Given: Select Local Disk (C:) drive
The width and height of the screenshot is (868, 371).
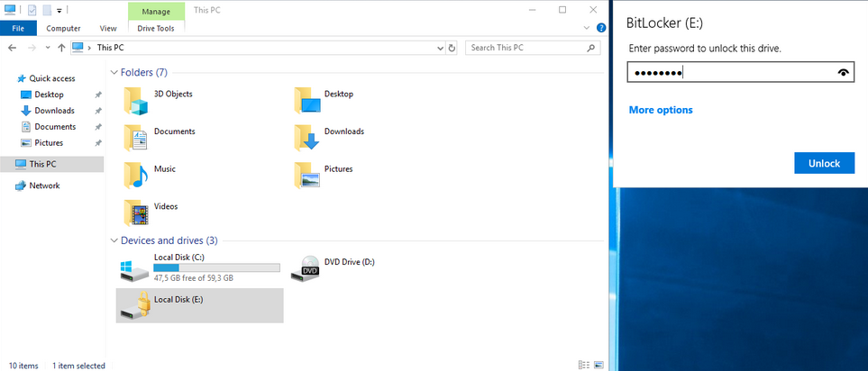Looking at the screenshot, I should click(x=199, y=268).
